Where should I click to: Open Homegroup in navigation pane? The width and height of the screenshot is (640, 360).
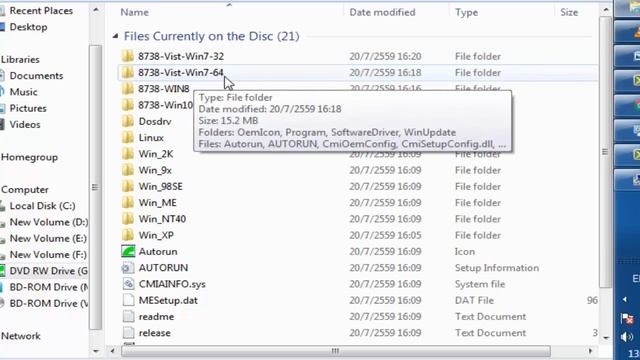(x=29, y=157)
